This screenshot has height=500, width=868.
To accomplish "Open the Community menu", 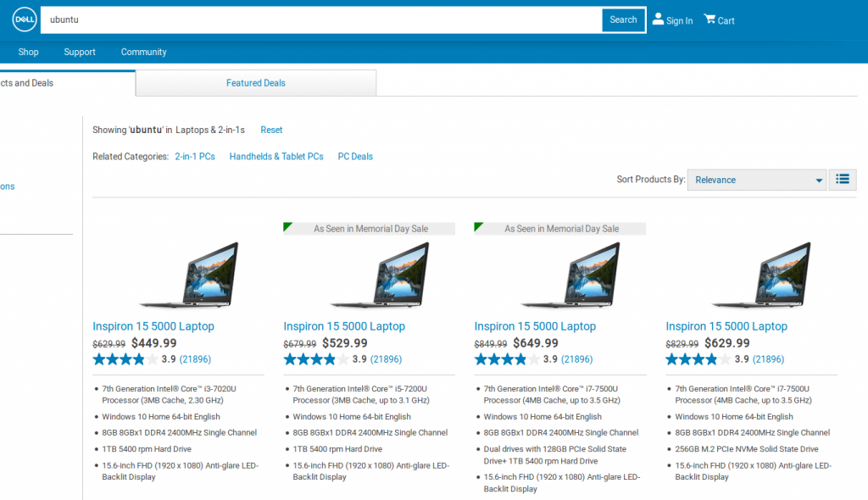I will coord(143,52).
